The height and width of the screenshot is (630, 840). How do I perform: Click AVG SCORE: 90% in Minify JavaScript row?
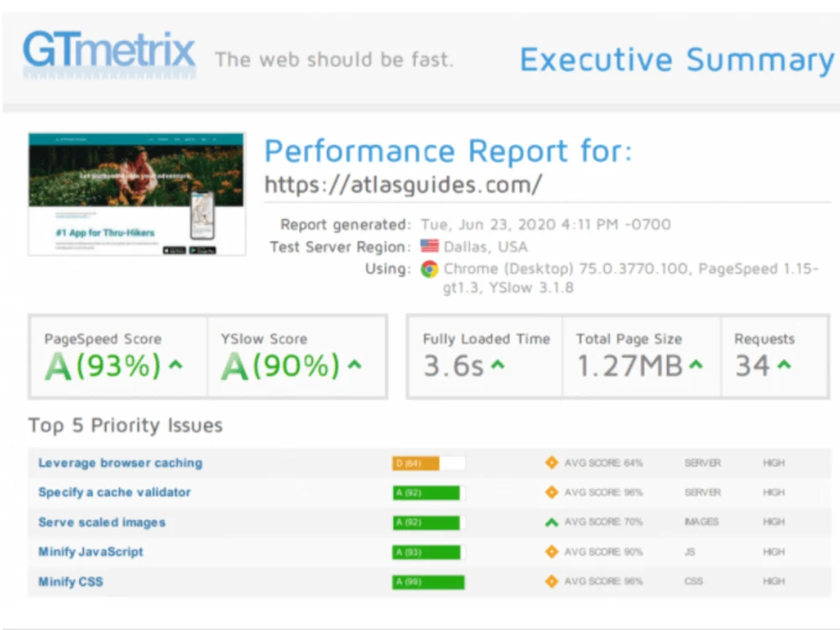[603, 552]
